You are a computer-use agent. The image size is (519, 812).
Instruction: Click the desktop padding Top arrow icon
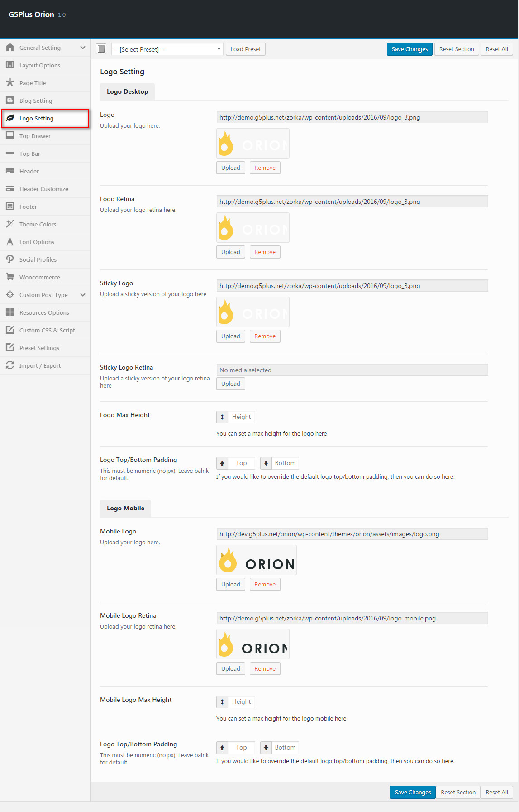pyautogui.click(x=222, y=463)
